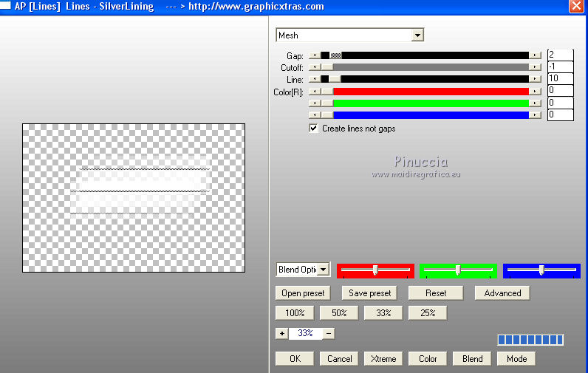588x373 pixels.
Task: Click the green blend slider
Action: click(458, 270)
